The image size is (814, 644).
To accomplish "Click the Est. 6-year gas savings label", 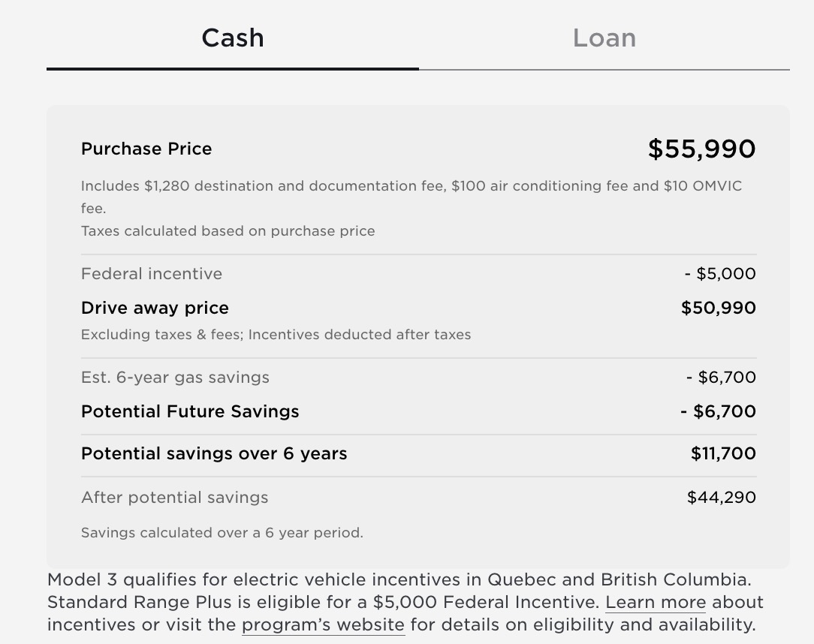I will (175, 378).
